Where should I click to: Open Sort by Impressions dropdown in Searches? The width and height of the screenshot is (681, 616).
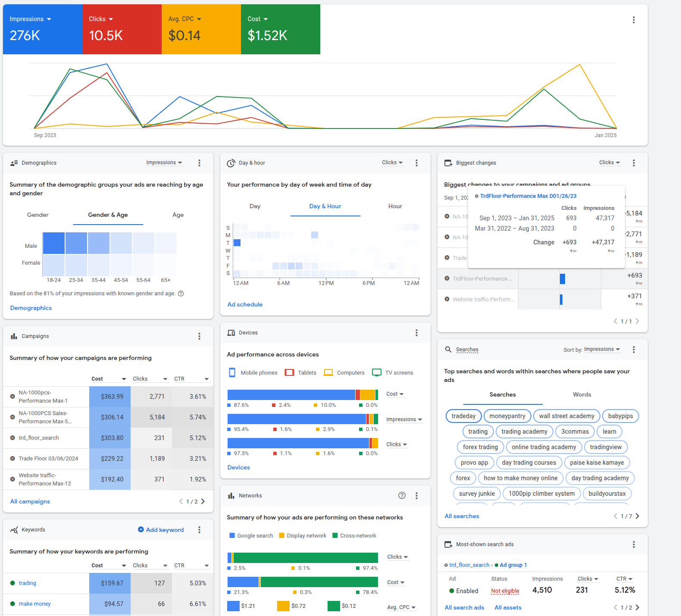coord(602,350)
